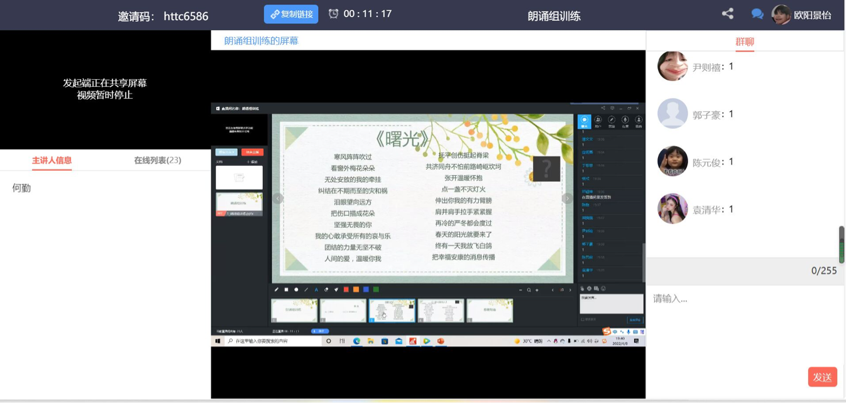Advance slide with the right arrow
The height and width of the screenshot is (403, 846).
point(566,198)
